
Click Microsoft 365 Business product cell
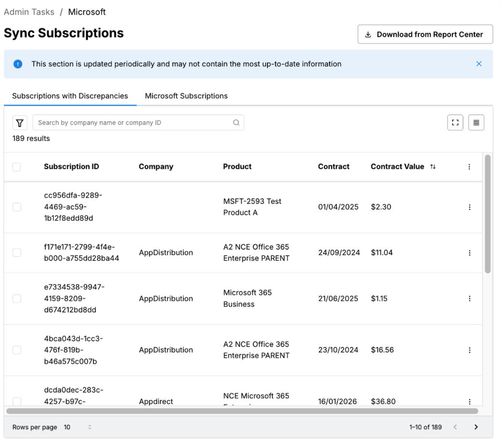[248, 298]
